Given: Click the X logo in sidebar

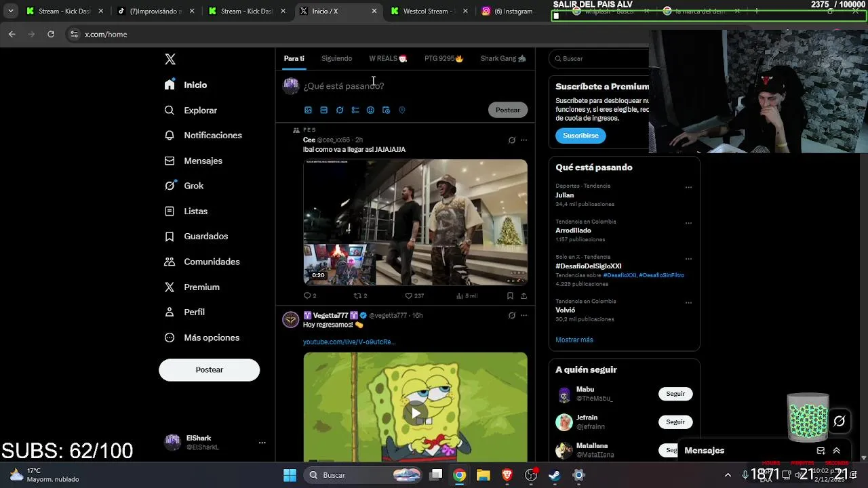Looking at the screenshot, I should click(x=170, y=59).
